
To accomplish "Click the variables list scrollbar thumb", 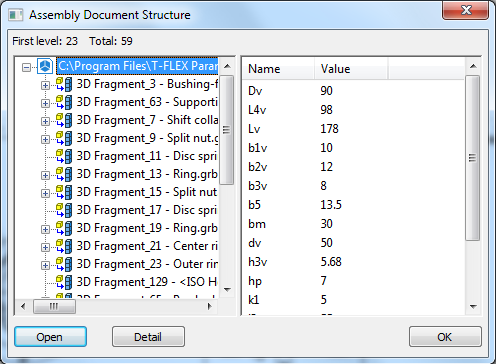I will tap(472, 158).
